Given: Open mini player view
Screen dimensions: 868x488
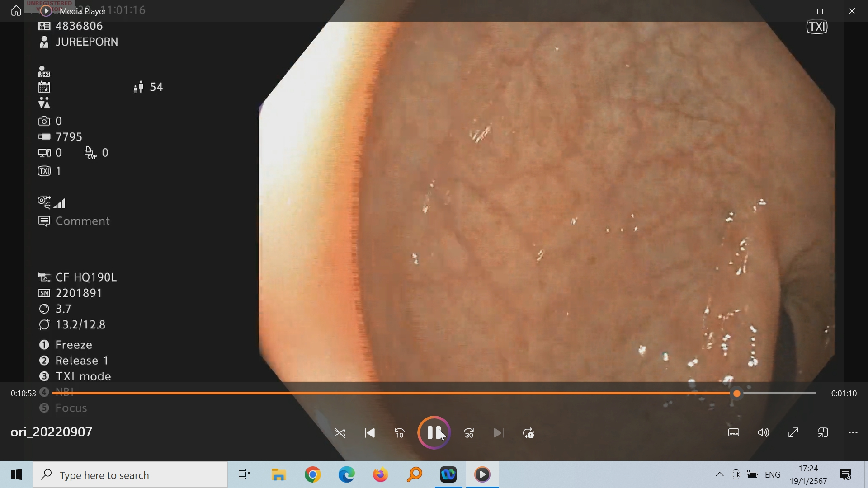Looking at the screenshot, I should [823, 433].
